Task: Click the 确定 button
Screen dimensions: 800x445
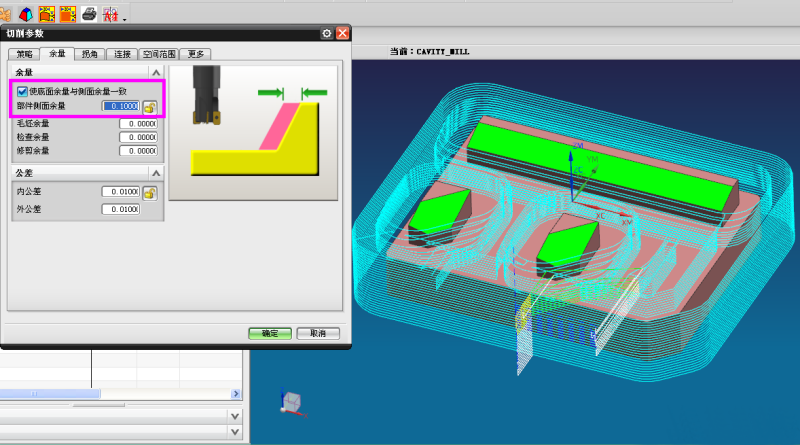Action: (x=269, y=333)
